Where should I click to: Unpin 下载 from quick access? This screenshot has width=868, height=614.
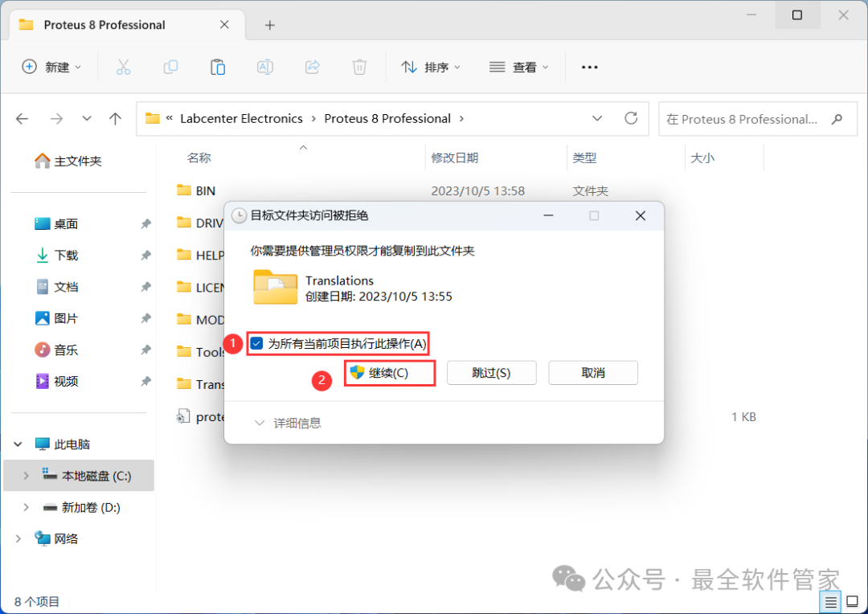pos(145,256)
